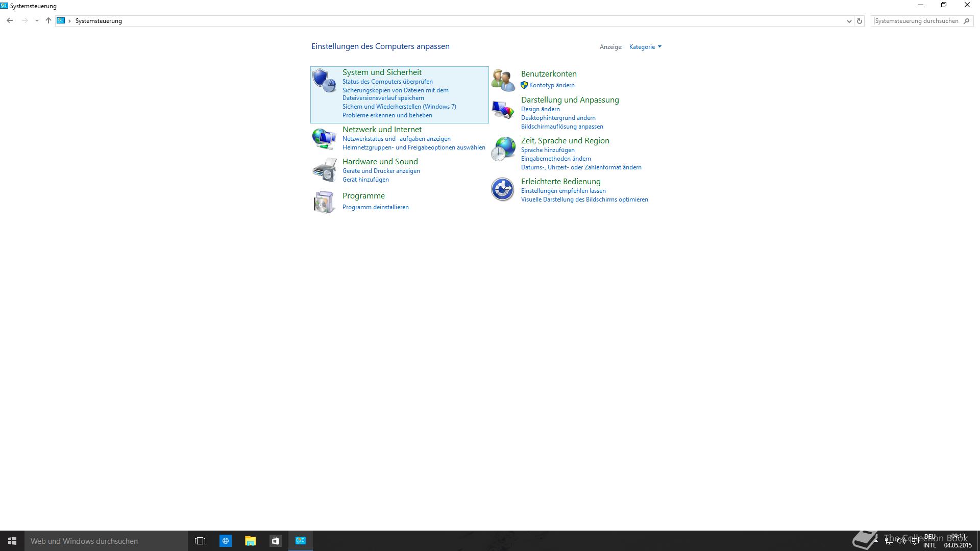Launch File Explorer from the taskbar
This screenshot has width=980, height=551.
click(x=250, y=541)
